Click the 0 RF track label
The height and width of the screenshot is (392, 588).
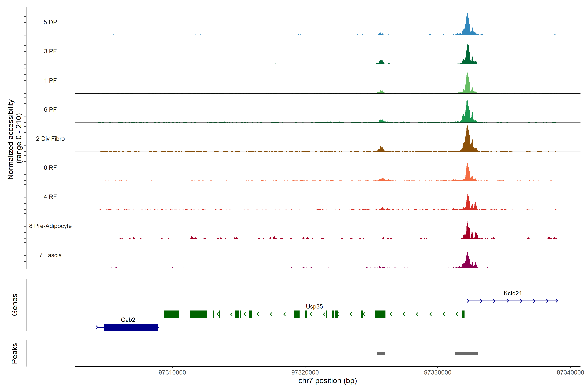click(x=50, y=168)
